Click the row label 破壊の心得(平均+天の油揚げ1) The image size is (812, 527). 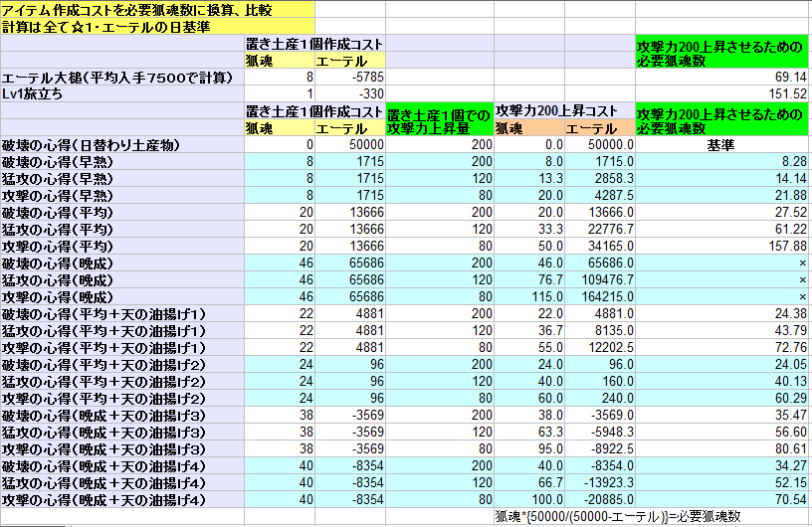[x=122, y=314]
